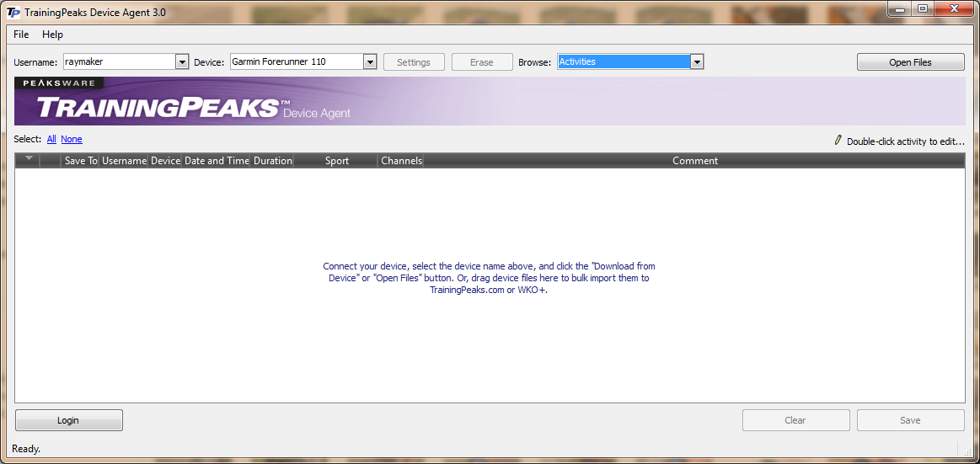Screen dimensions: 980x464
Task: Maximize the Device Agent window
Action: pos(922,8)
